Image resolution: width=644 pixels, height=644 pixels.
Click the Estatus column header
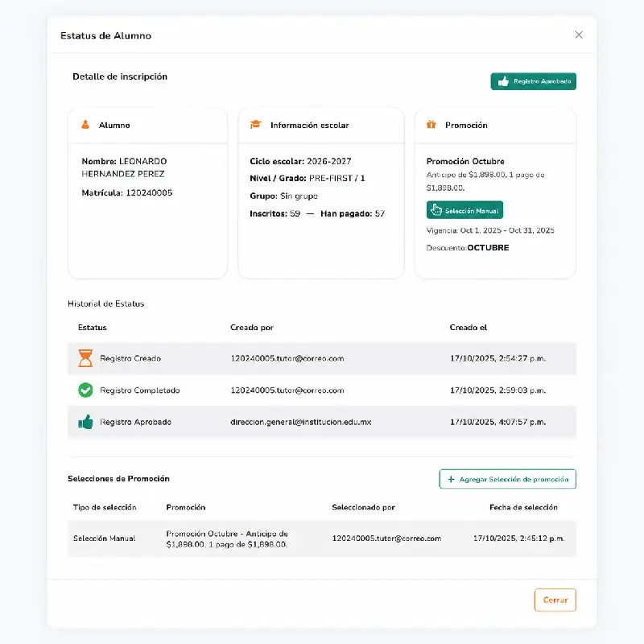pyautogui.click(x=93, y=328)
